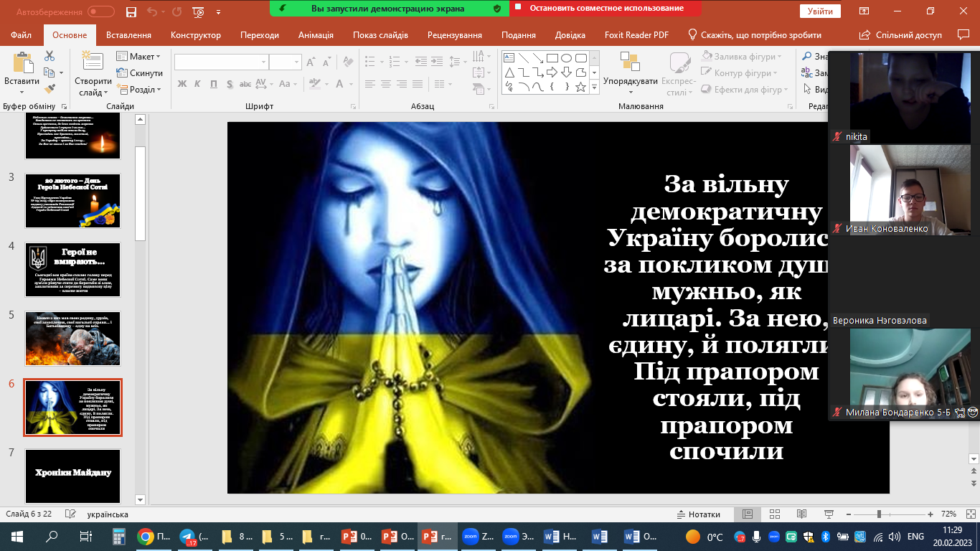Image resolution: width=980 pixels, height=551 pixels.
Task: Click the Cut scissors icon
Action: click(x=50, y=56)
